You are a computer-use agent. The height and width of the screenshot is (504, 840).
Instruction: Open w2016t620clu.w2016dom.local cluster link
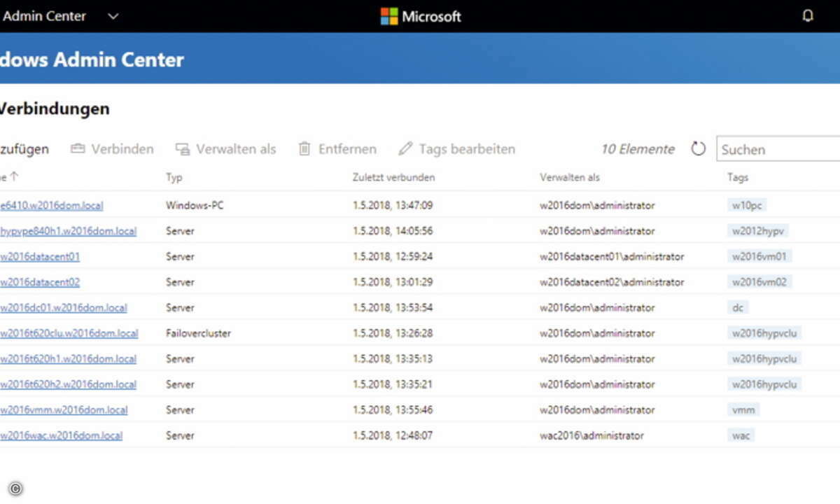[69, 333]
